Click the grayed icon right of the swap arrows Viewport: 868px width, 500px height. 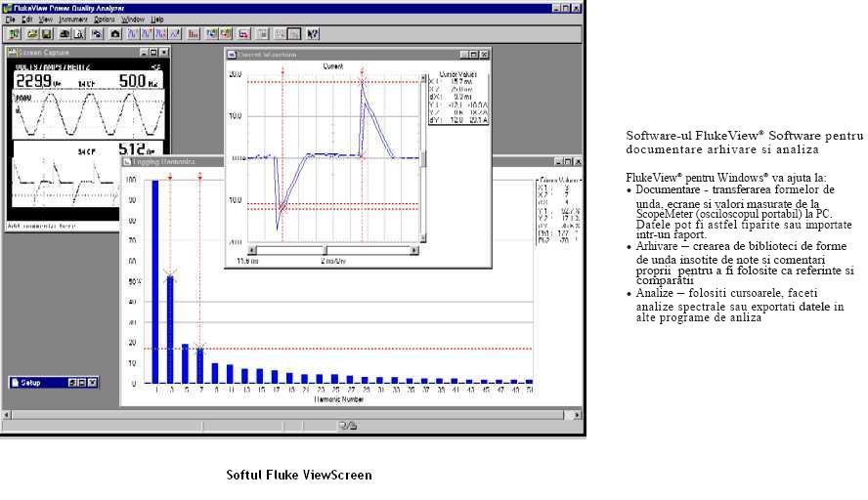[x=262, y=34]
